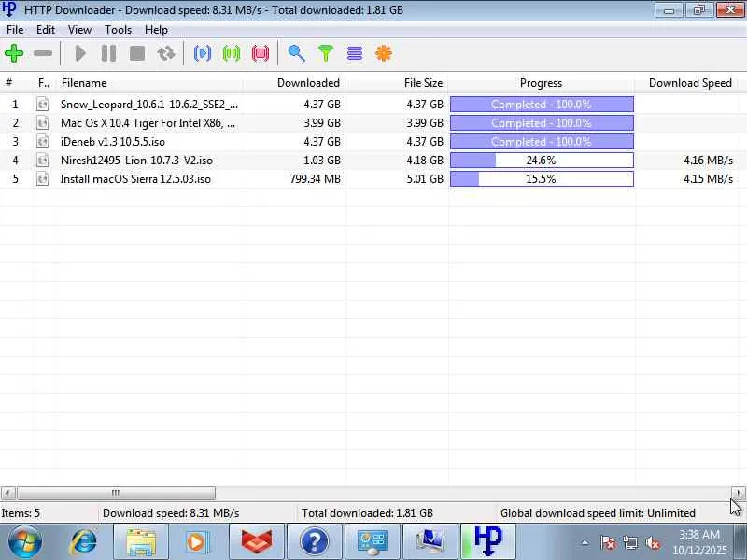747x560 pixels.
Task: Click the Restart arrows toolbar icon
Action: point(166,53)
